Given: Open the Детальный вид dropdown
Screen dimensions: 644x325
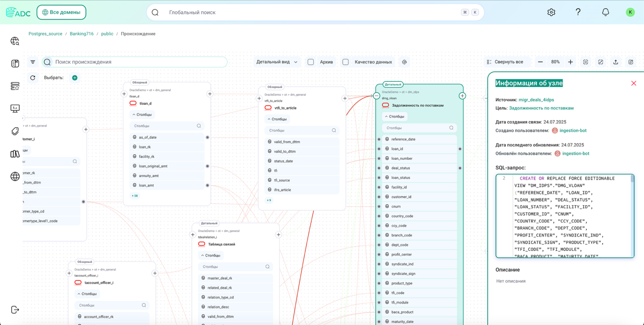Looking at the screenshot, I should 277,62.
